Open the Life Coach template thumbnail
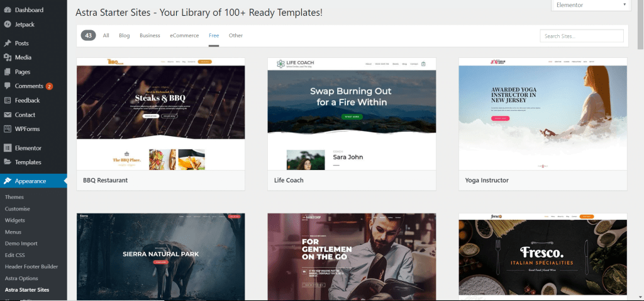Image resolution: width=644 pixels, height=301 pixels. coord(352,114)
